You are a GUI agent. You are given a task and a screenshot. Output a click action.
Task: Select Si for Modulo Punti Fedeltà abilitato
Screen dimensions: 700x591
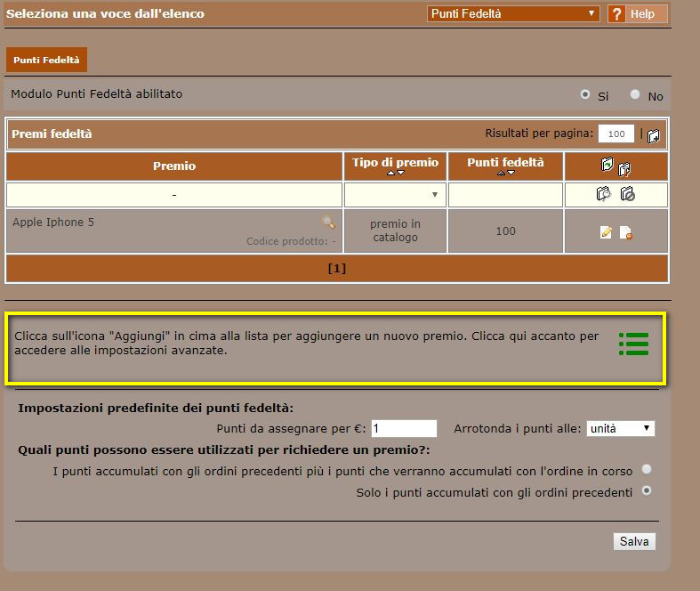click(x=585, y=94)
